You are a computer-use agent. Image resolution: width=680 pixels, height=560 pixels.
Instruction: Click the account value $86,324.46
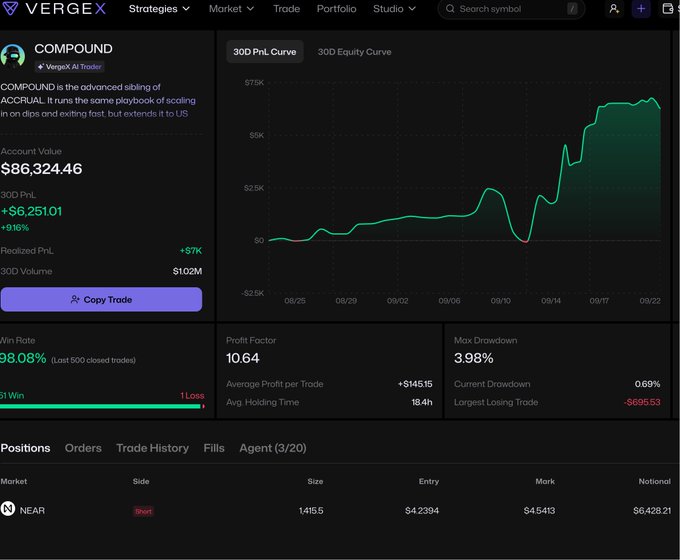[x=41, y=169]
